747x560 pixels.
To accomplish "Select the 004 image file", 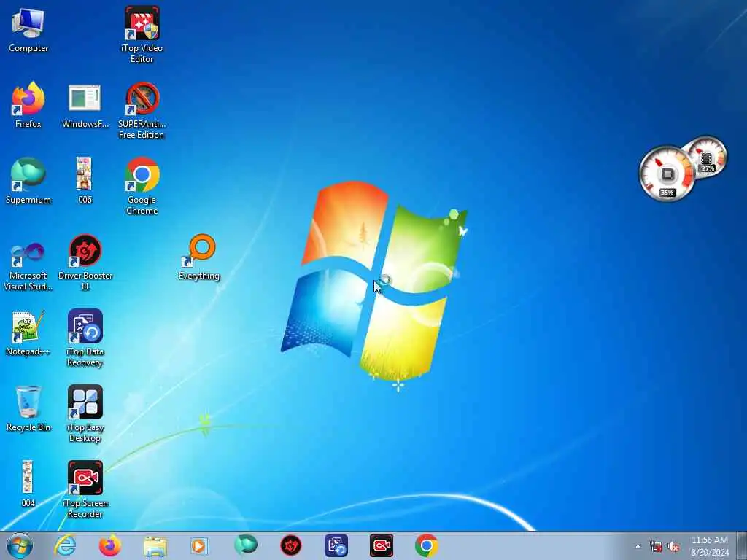I will pos(28,484).
